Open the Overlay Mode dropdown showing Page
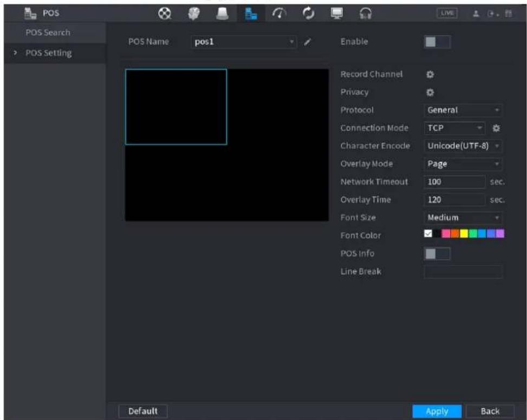This screenshot has height=420, width=527. 463,164
